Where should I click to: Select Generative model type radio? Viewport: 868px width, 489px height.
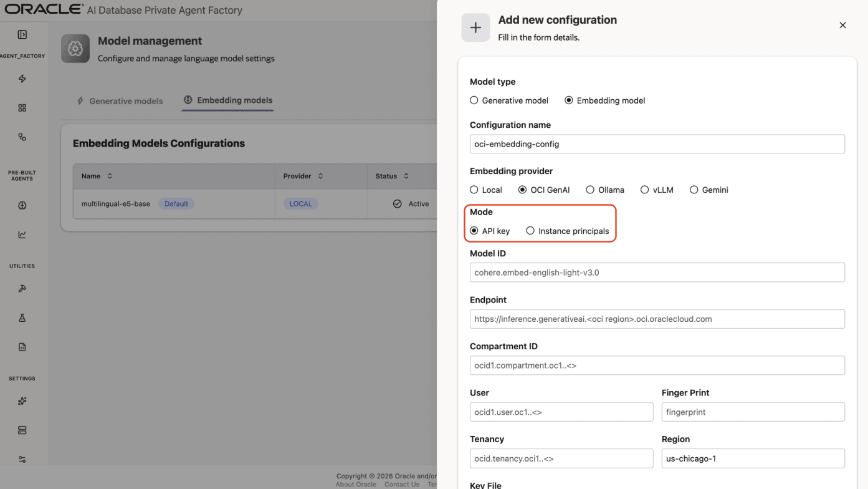point(474,100)
